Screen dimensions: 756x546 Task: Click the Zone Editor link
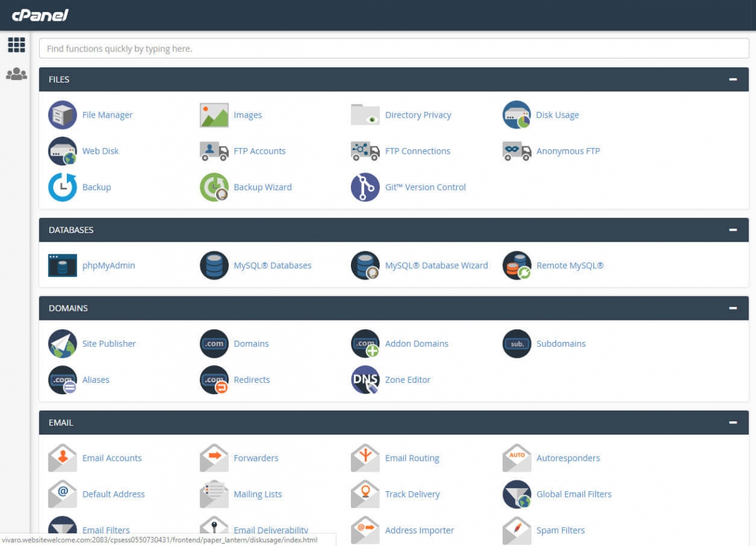pos(408,380)
